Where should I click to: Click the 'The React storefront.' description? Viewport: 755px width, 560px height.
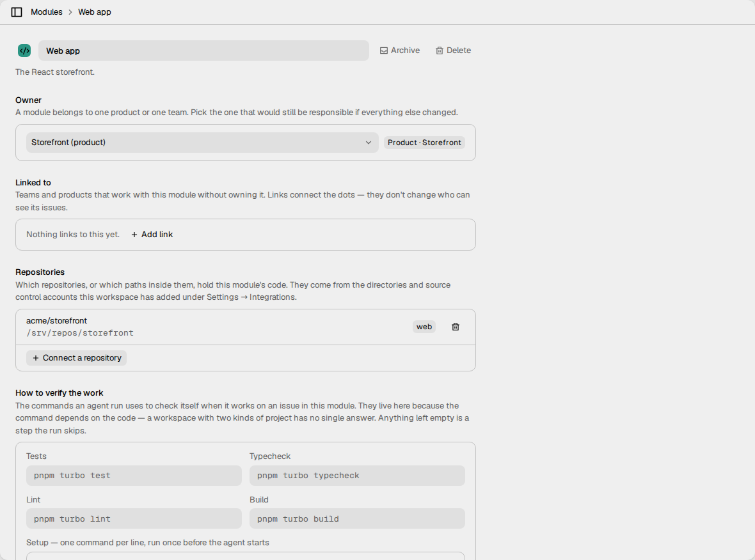pos(55,72)
